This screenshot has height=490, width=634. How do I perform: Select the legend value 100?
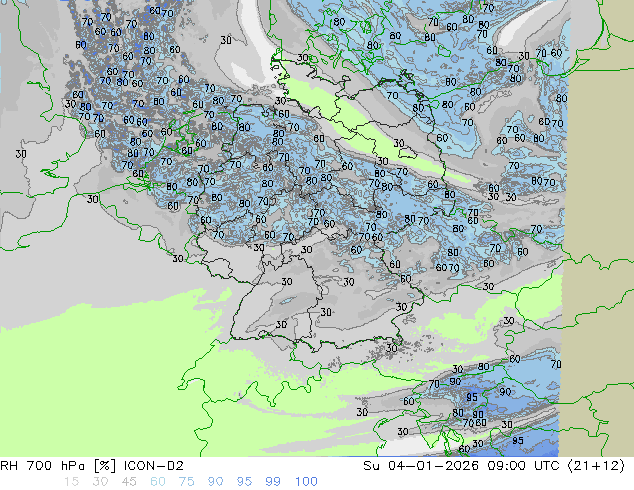click(306, 482)
